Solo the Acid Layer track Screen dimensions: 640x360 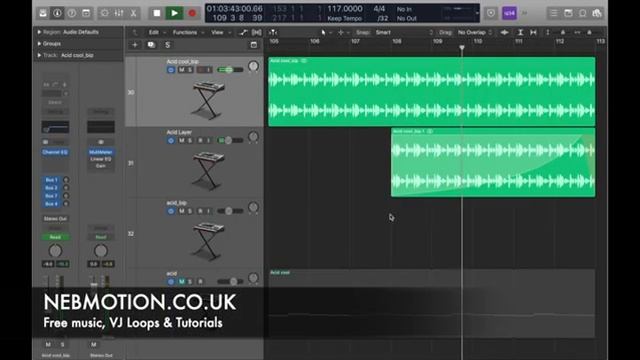point(190,140)
